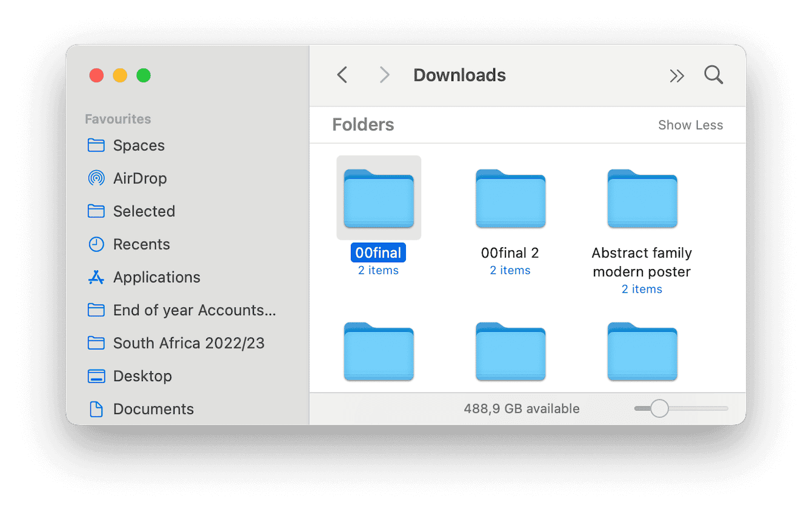Open the Finder search magnifier
The height and width of the screenshot is (512, 812).
click(x=713, y=75)
